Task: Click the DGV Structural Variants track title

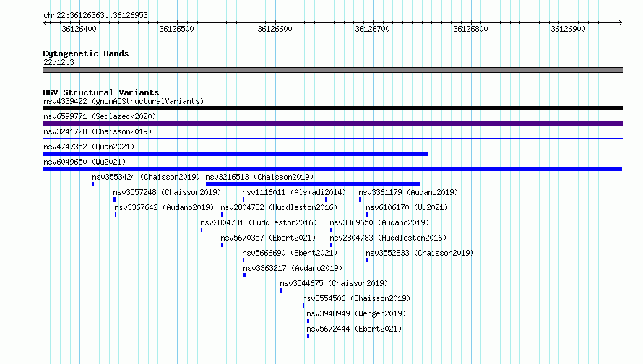Action: point(101,92)
